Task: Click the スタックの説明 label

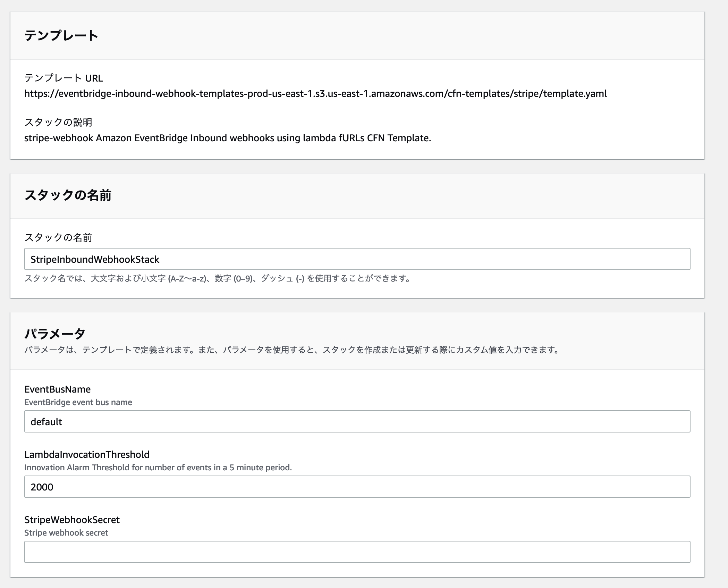Action: tap(58, 122)
